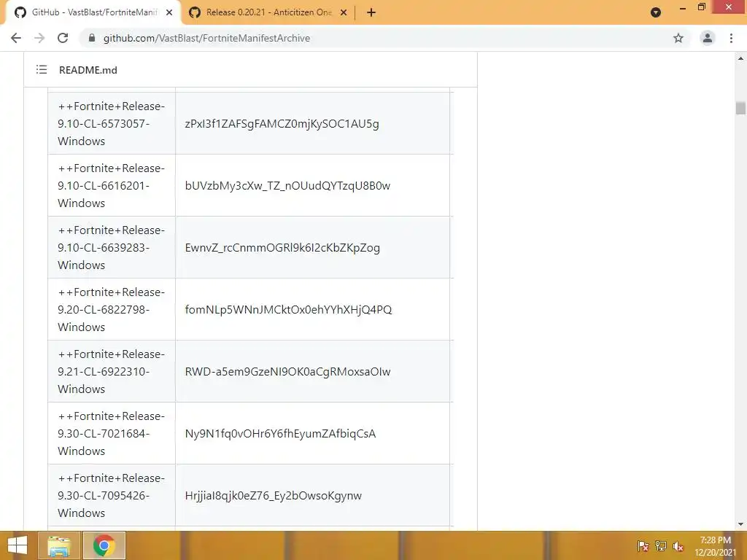Switch to the Release 0.20.21 Anticitizen tab

(x=268, y=12)
